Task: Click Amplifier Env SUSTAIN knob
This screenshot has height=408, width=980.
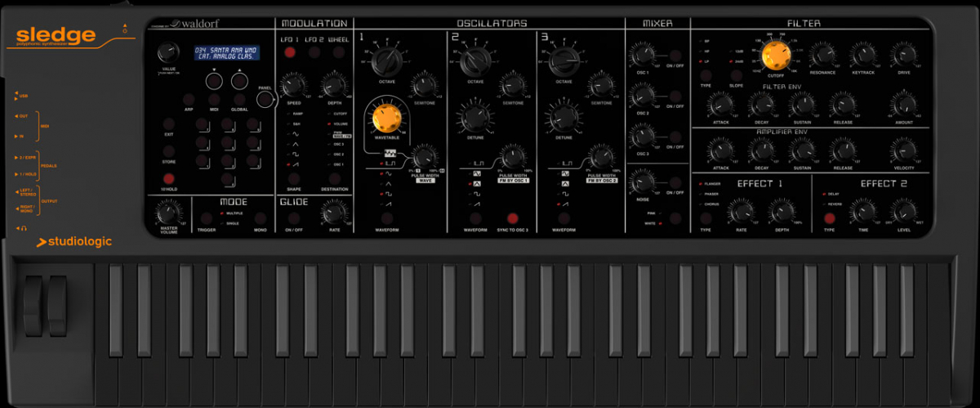Action: pyautogui.click(x=801, y=150)
